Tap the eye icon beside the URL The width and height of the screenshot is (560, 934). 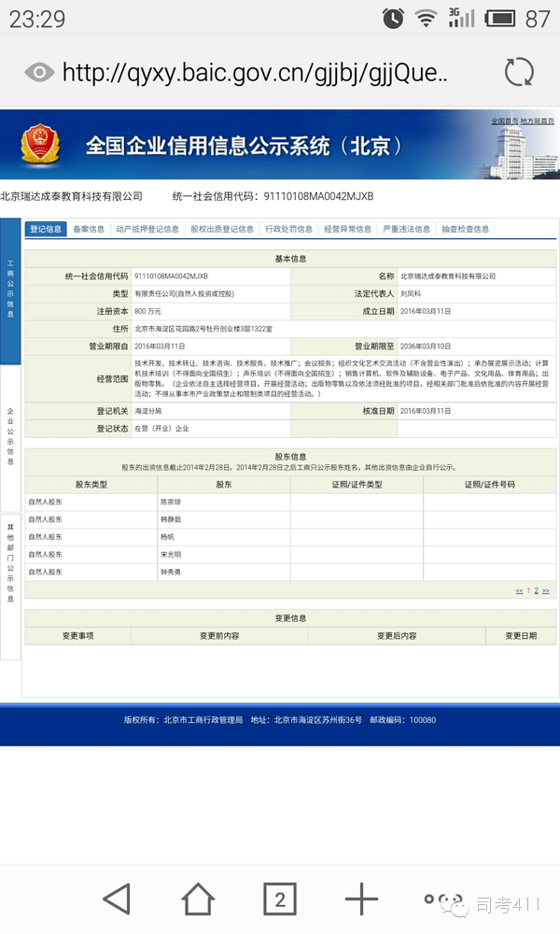(x=39, y=73)
